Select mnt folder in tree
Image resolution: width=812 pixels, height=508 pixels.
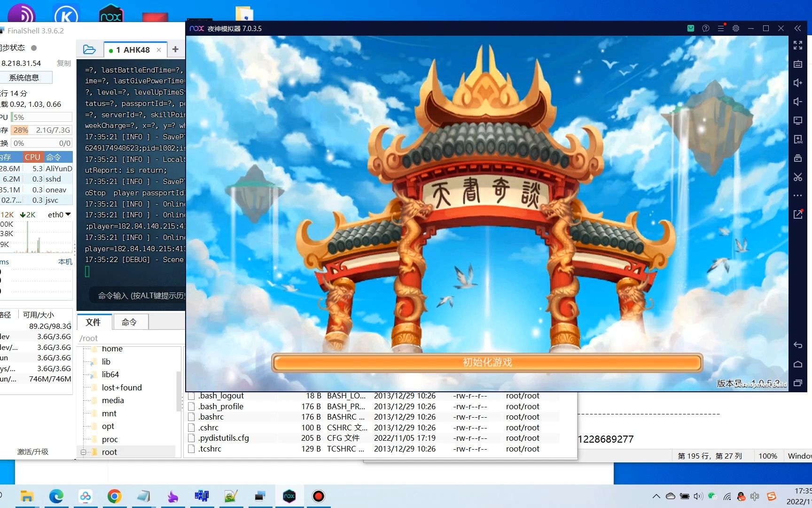point(109,413)
